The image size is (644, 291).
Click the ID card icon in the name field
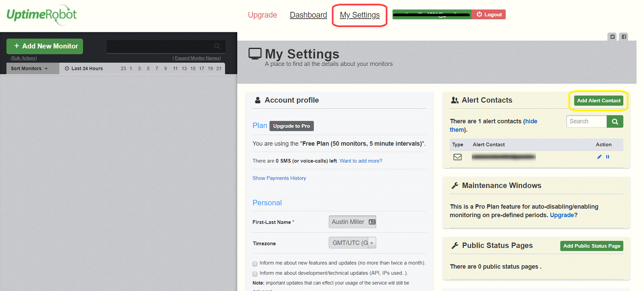point(372,222)
